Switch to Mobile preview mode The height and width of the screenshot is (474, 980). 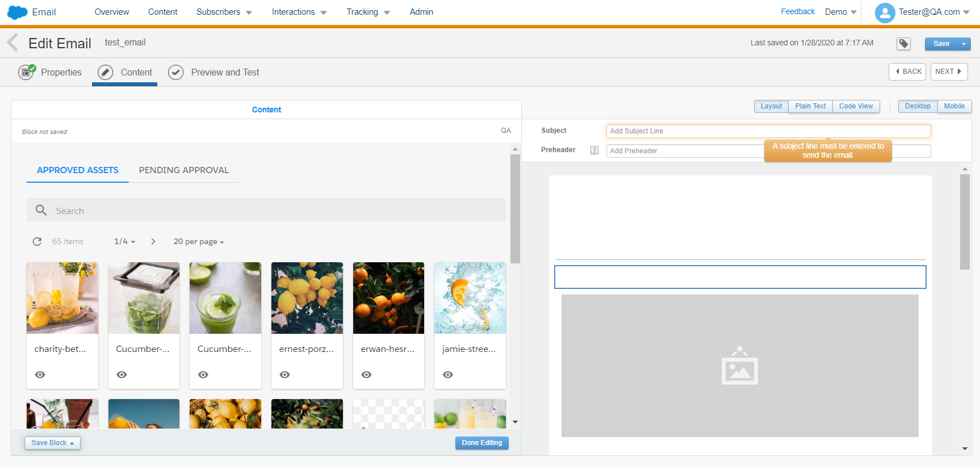[x=954, y=106]
